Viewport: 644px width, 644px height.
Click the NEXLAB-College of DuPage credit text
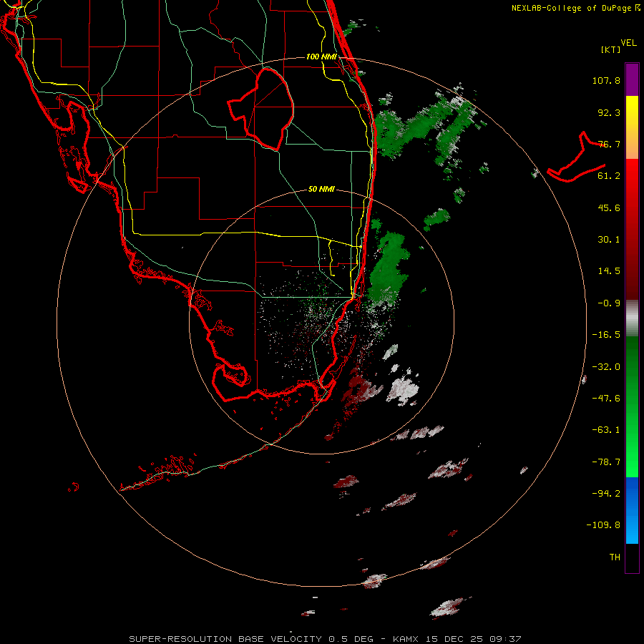[575, 8]
